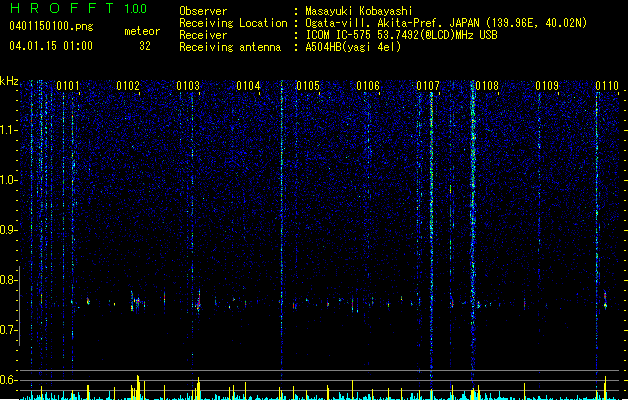
Task: Click the 0.9 frequency axis label
Action: pyautogui.click(x=9, y=230)
